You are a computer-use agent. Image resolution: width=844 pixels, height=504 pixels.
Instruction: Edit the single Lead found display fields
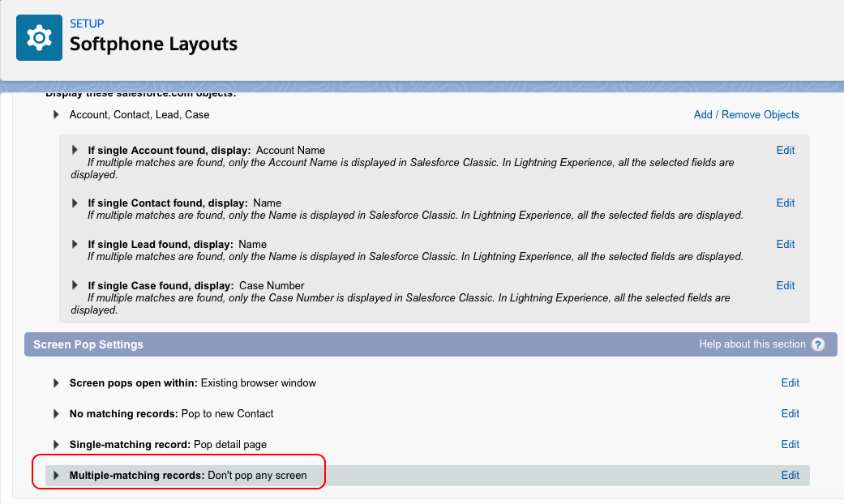(786, 244)
